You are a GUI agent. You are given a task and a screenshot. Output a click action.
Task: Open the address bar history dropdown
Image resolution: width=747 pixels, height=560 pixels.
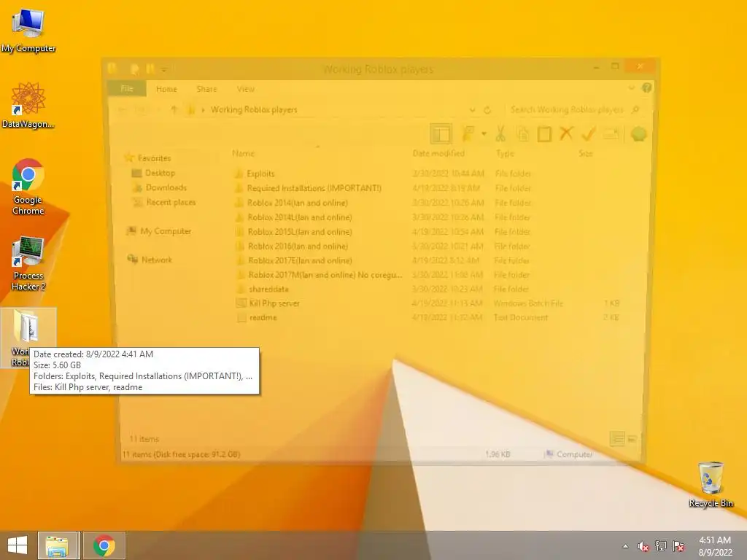(x=472, y=110)
